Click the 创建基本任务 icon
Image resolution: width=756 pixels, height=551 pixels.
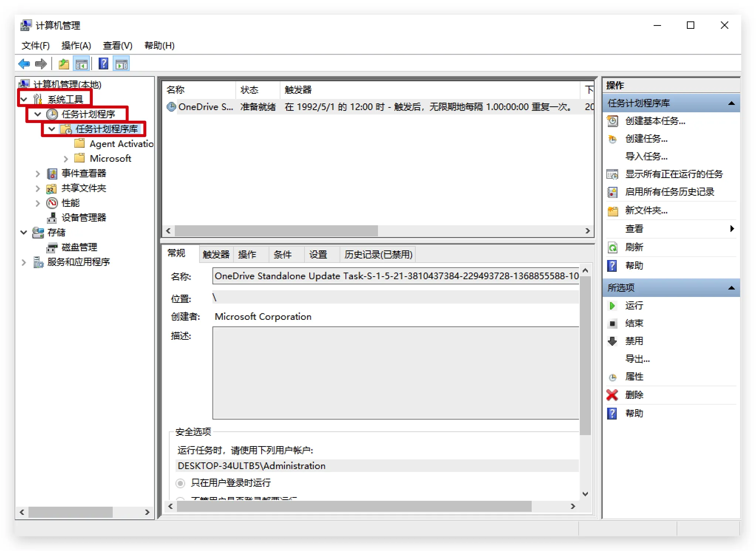click(x=613, y=121)
